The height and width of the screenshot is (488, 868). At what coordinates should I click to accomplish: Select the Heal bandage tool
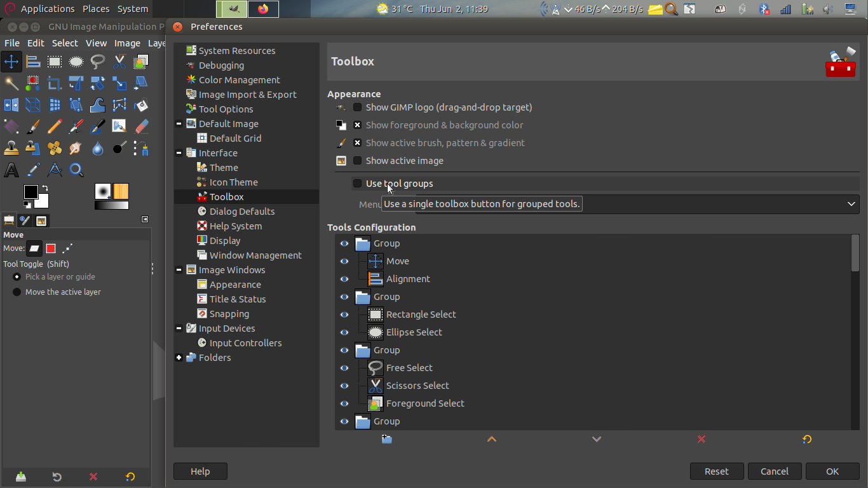pos(55,148)
